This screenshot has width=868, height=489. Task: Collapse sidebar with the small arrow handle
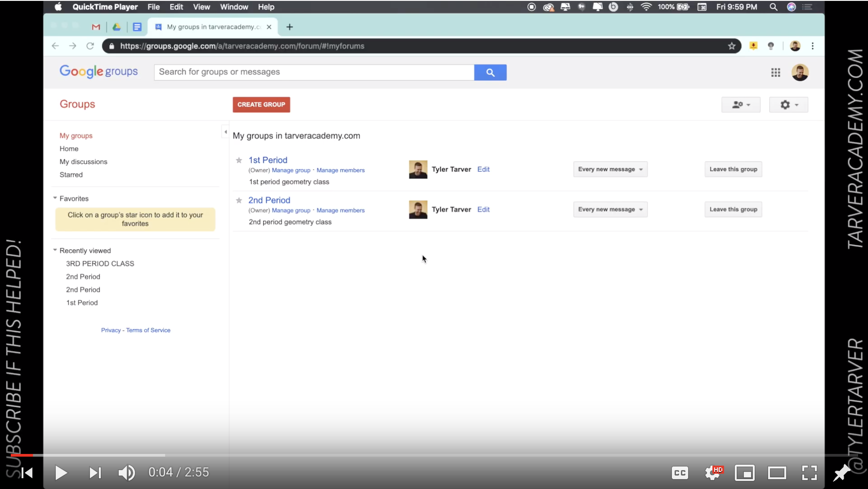coord(225,132)
